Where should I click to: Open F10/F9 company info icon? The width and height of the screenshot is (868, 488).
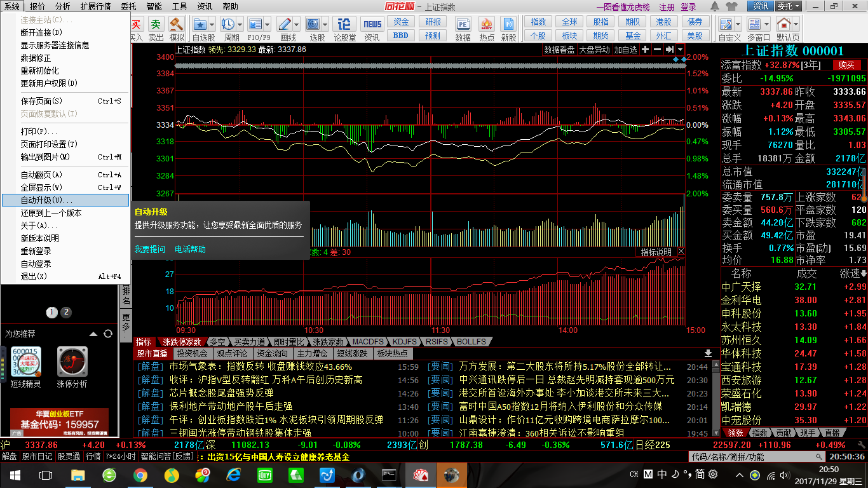coord(255,25)
